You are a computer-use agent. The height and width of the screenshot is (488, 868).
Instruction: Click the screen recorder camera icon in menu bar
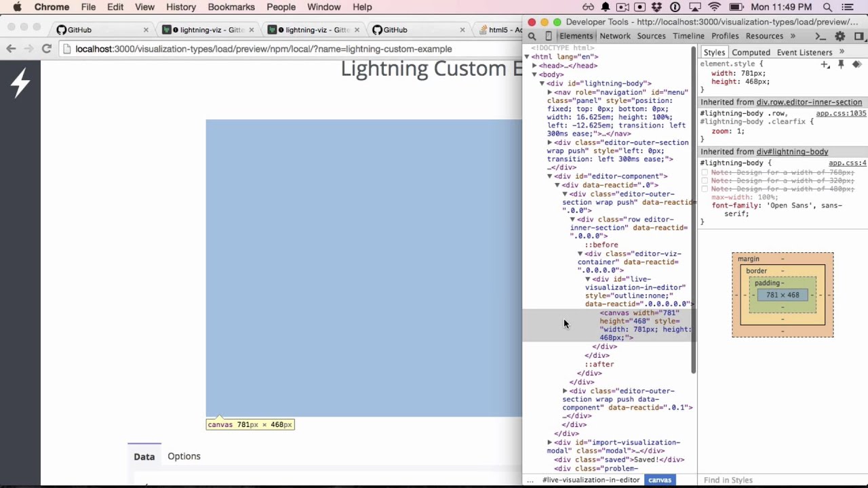tap(622, 7)
